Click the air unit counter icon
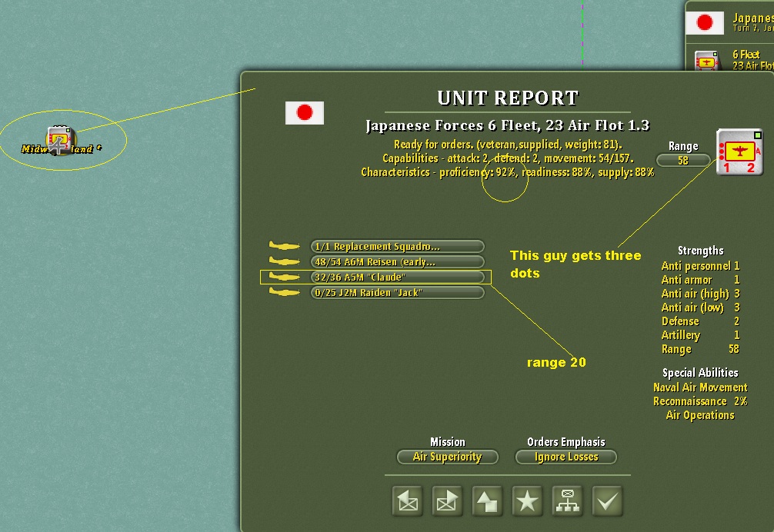Screen dimensions: 774x532 pos(739,152)
